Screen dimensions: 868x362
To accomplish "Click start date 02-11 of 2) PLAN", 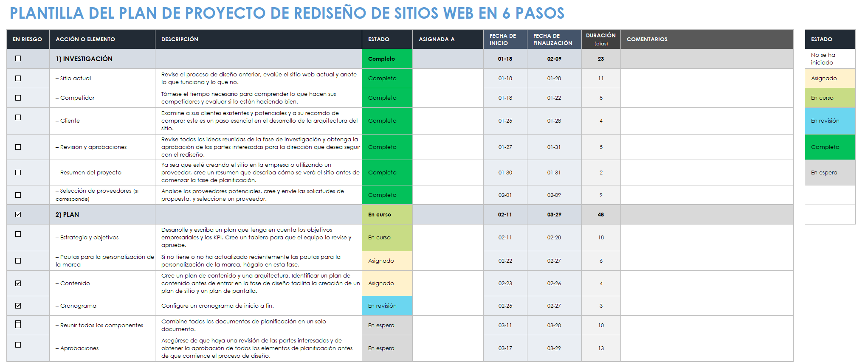I will tap(505, 214).
